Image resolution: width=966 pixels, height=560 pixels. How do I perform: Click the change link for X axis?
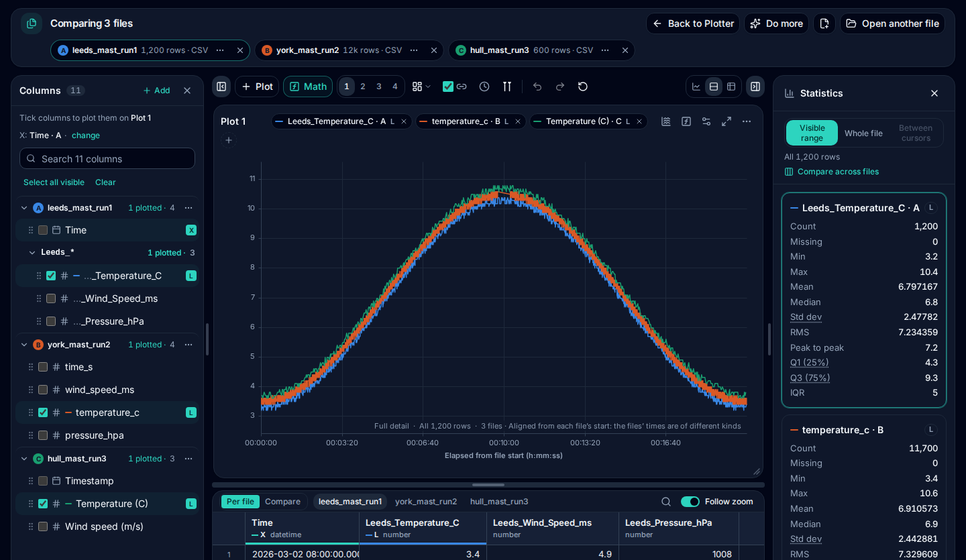(x=86, y=135)
